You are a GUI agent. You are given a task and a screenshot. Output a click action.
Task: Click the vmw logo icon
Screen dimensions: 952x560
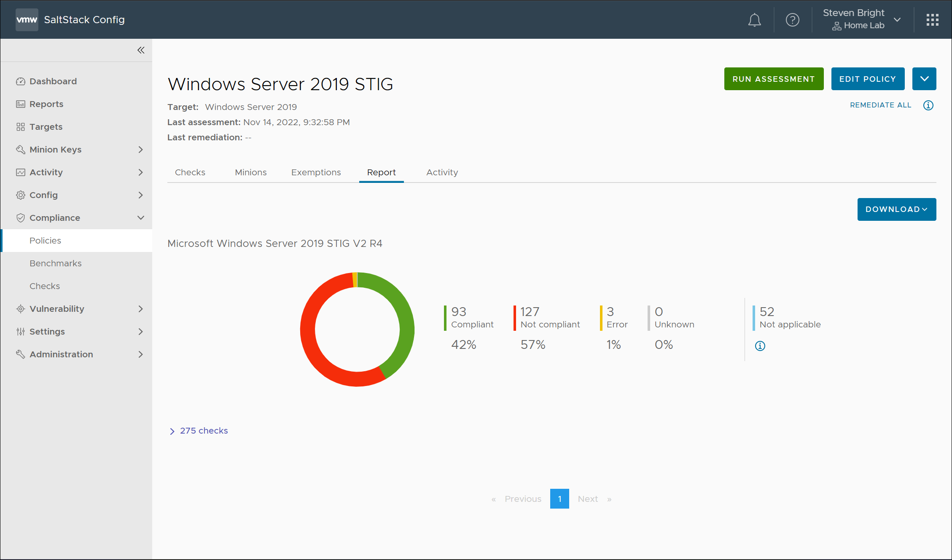[27, 20]
